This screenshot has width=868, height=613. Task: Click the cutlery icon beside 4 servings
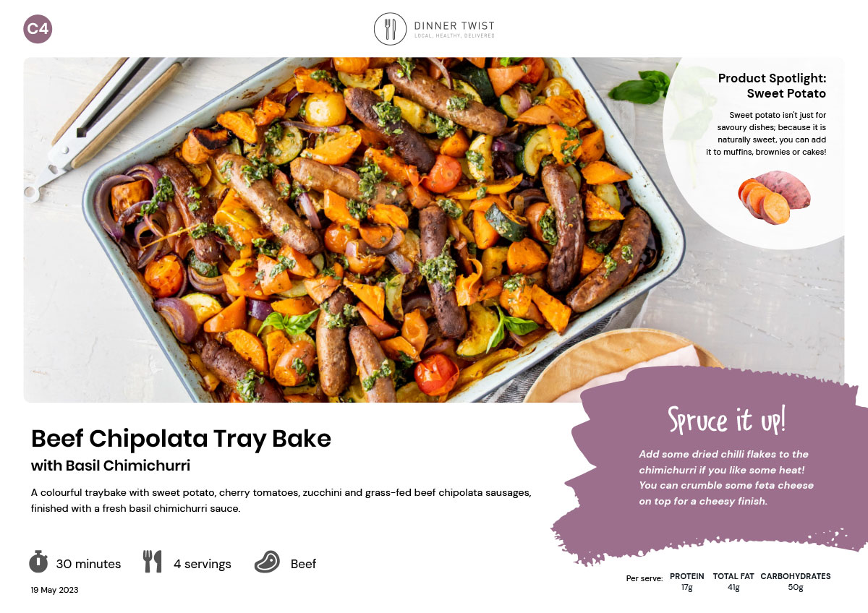pos(153,562)
